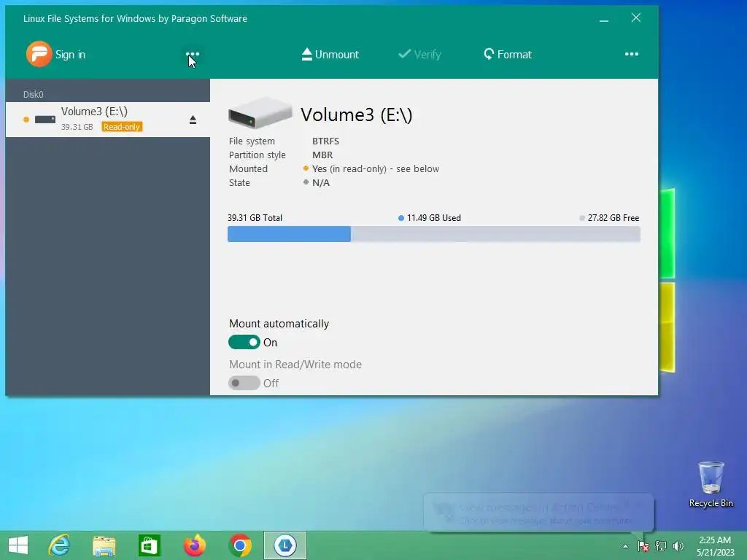Click the volume speaker tray icon

[x=678, y=546]
